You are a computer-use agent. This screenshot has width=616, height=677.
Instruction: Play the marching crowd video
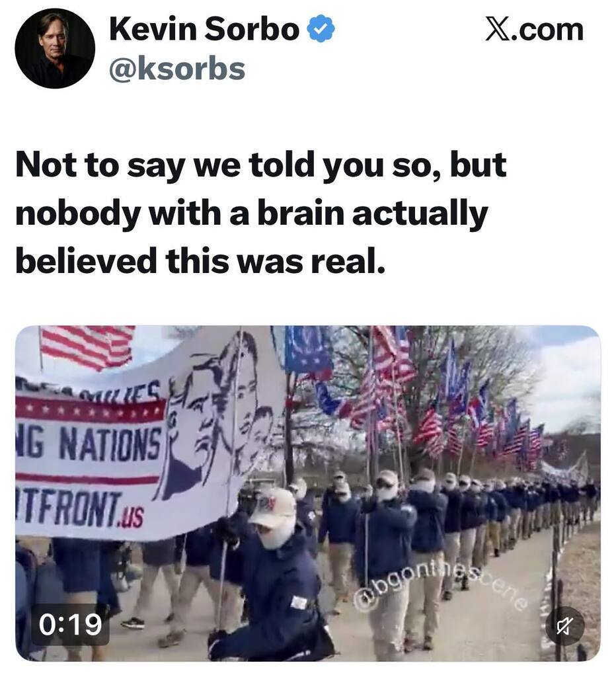pyautogui.click(x=308, y=493)
